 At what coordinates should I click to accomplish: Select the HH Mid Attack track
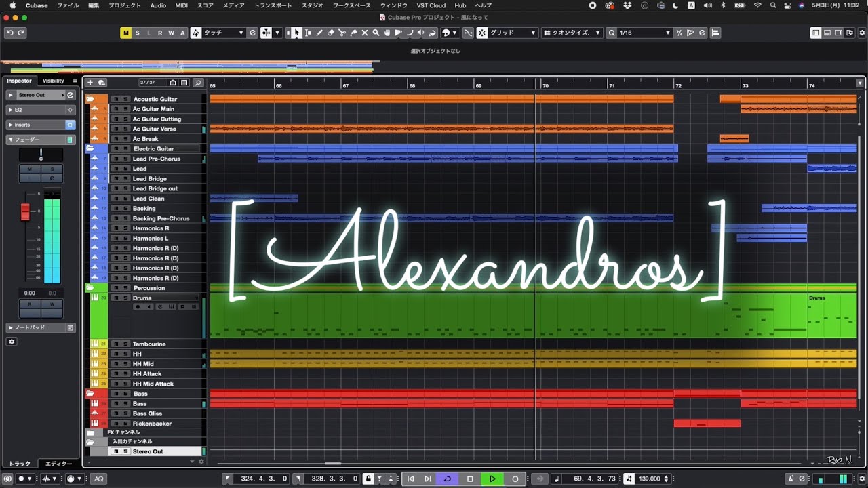[x=153, y=384]
